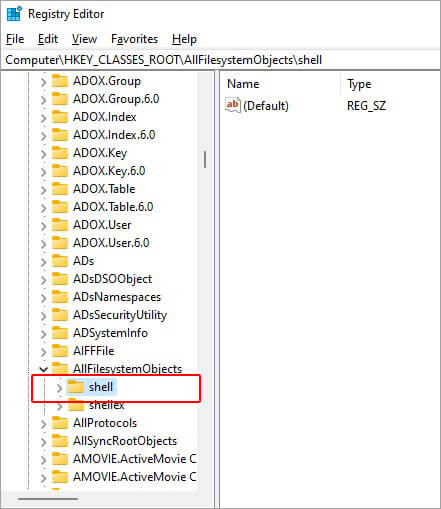Click the registry path address bar

[x=220, y=60]
